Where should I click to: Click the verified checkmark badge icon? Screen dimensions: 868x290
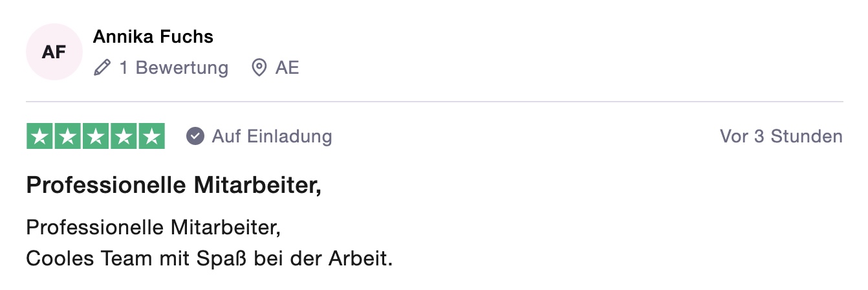[195, 137]
